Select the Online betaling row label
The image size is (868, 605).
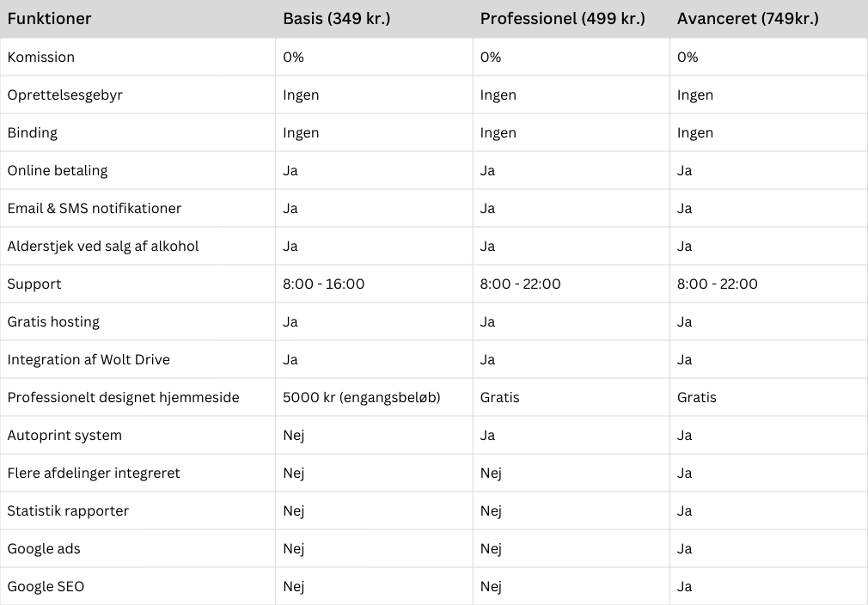pos(58,170)
